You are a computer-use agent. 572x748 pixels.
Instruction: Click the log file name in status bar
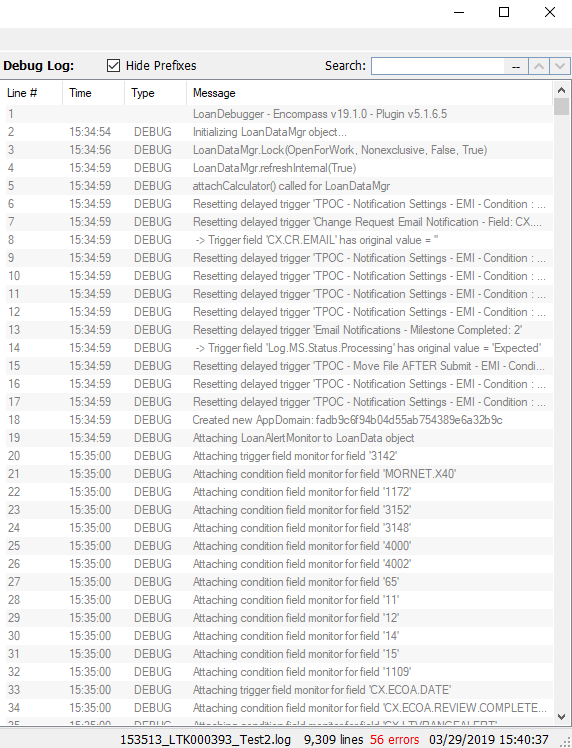tap(205, 739)
